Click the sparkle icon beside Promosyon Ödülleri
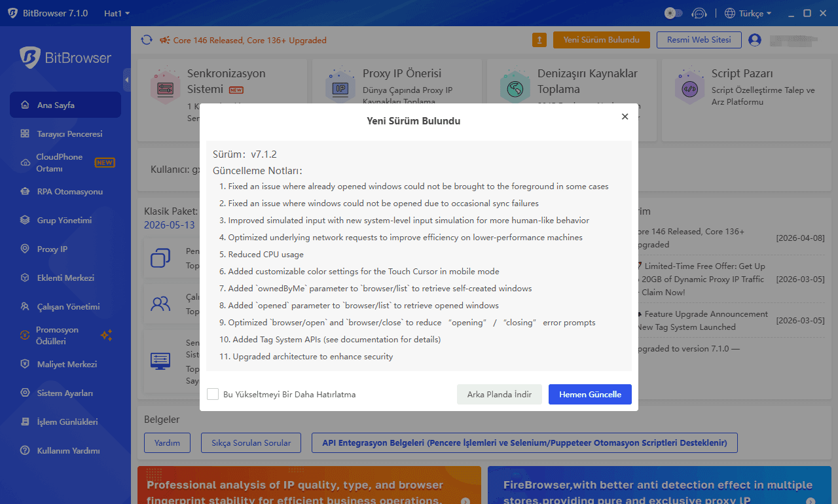 106,336
